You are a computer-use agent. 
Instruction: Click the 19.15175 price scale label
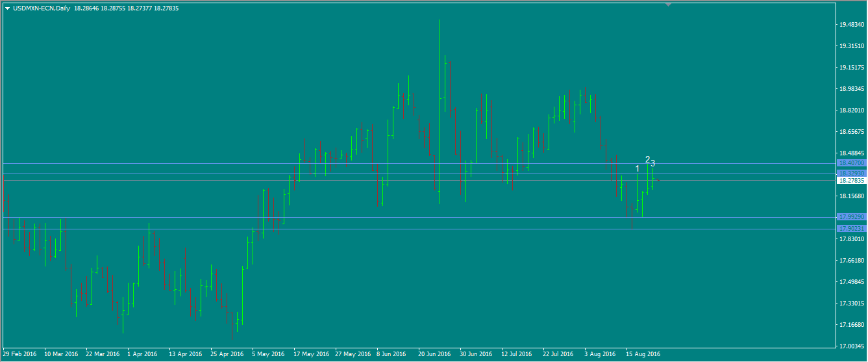(851, 68)
